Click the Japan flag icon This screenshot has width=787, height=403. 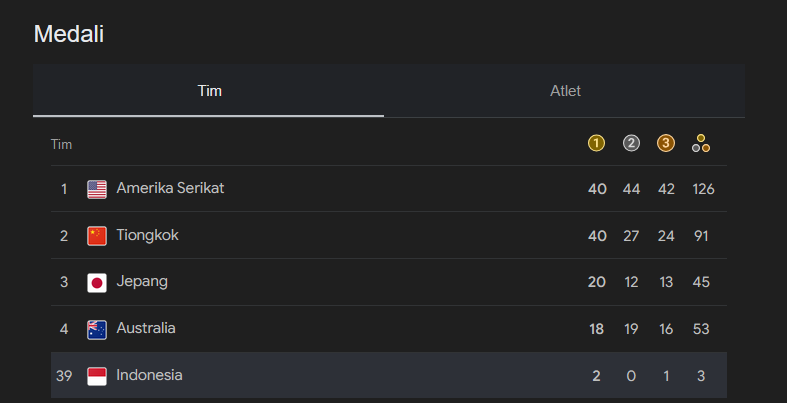click(x=97, y=282)
